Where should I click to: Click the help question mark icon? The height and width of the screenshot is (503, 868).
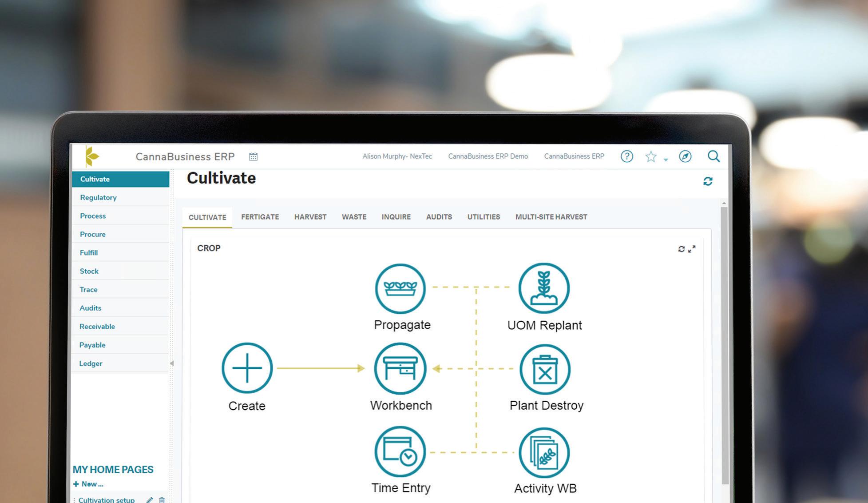(626, 156)
